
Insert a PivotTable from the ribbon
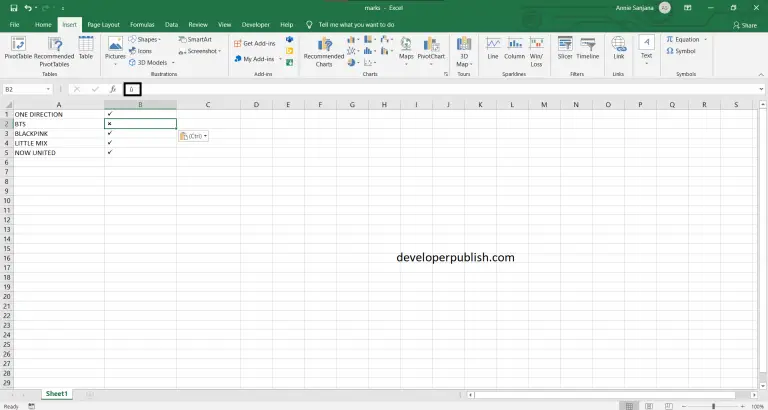pos(18,49)
